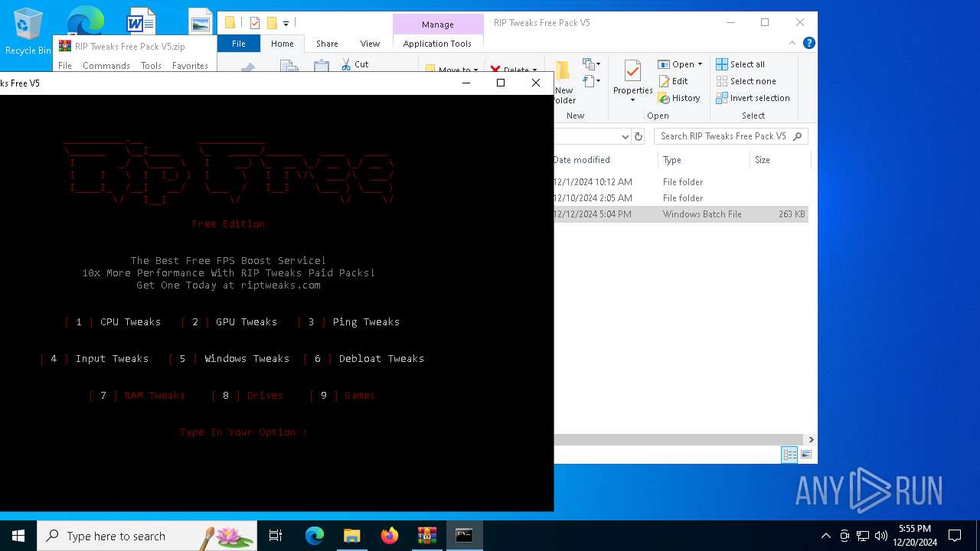Viewport: 980px width, 551px height.
Task: Open Edge from the taskbar
Action: click(315, 536)
